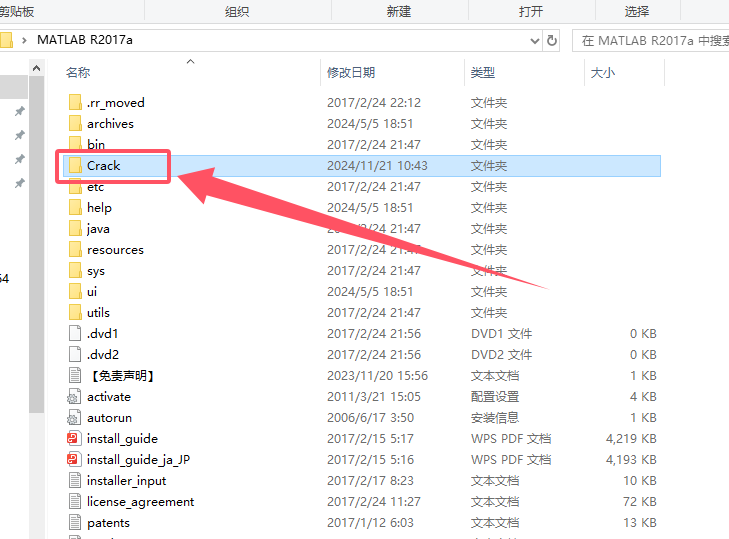
Task: Sort by the 修改日期 column header
Action: tap(351, 73)
